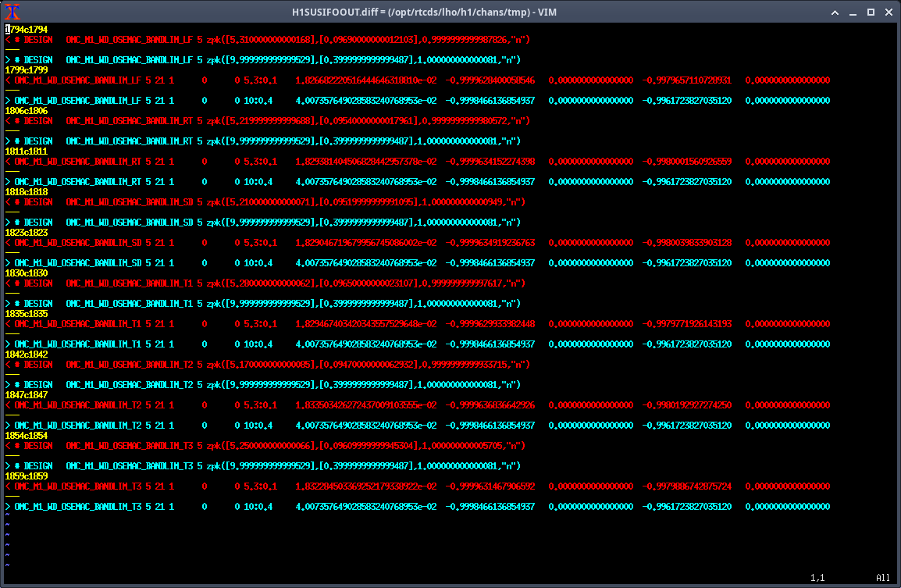
Task: Close the H1SUSIFOOUT.diff VIM window
Action: (x=888, y=12)
